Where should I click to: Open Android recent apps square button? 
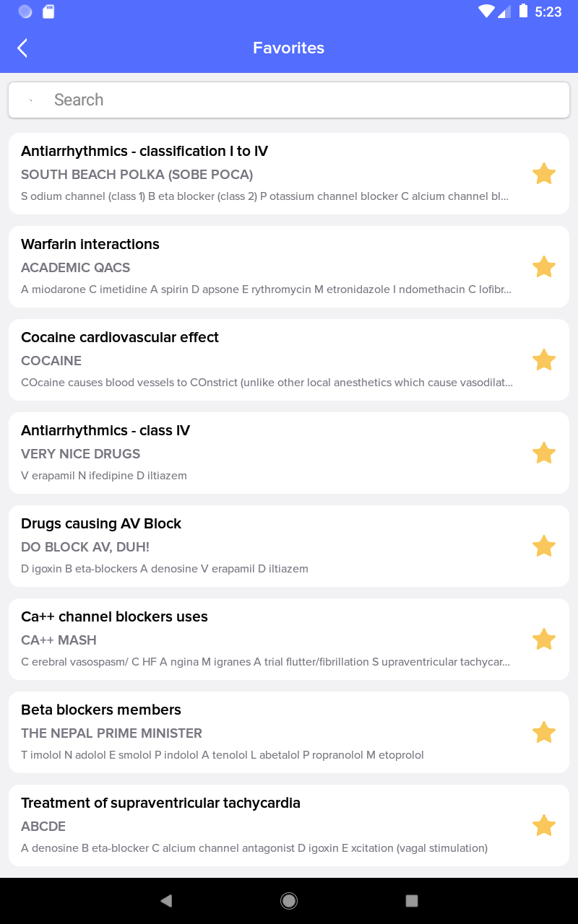tap(412, 900)
